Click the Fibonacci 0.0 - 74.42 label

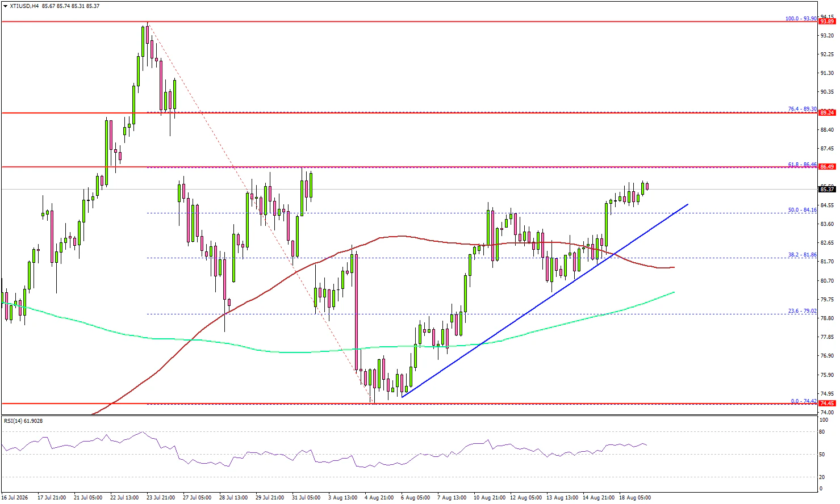click(804, 401)
